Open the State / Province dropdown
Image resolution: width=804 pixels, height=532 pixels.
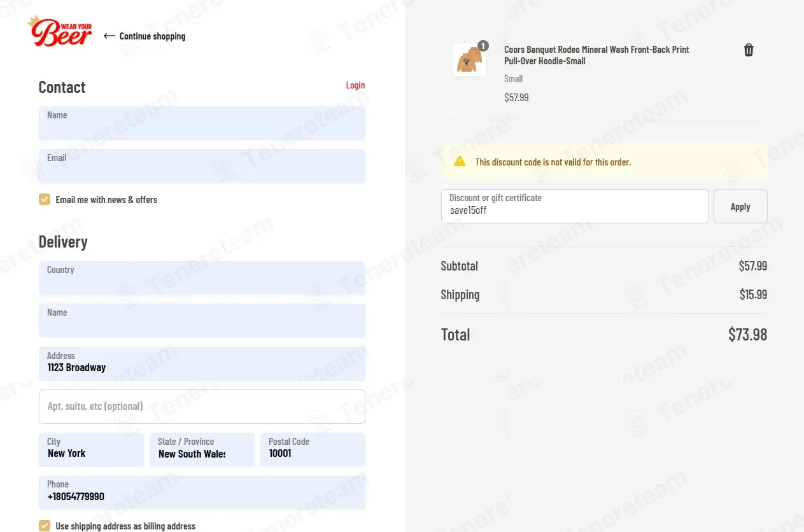point(202,450)
